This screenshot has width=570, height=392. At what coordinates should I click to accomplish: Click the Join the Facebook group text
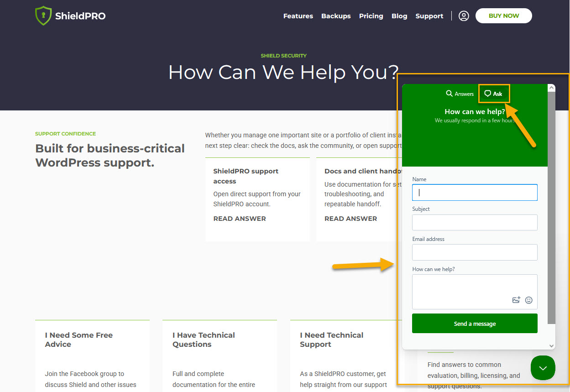tap(90, 379)
